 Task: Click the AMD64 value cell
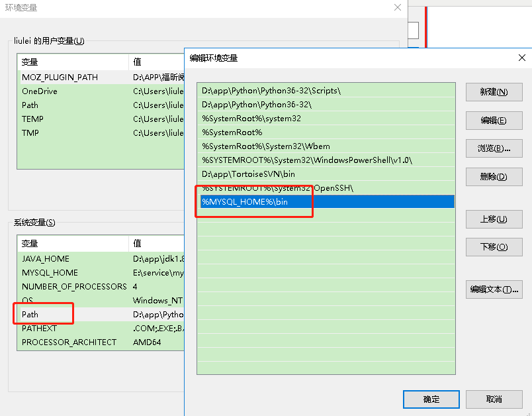pos(147,342)
